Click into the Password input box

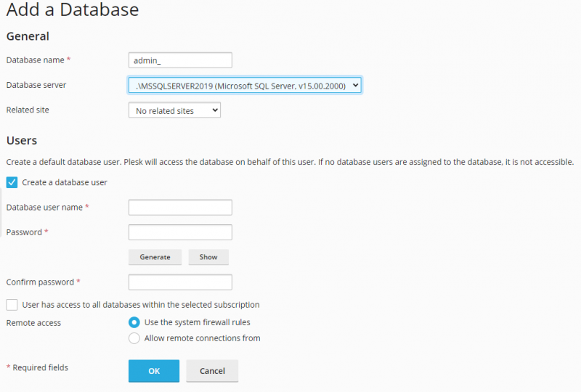180,232
